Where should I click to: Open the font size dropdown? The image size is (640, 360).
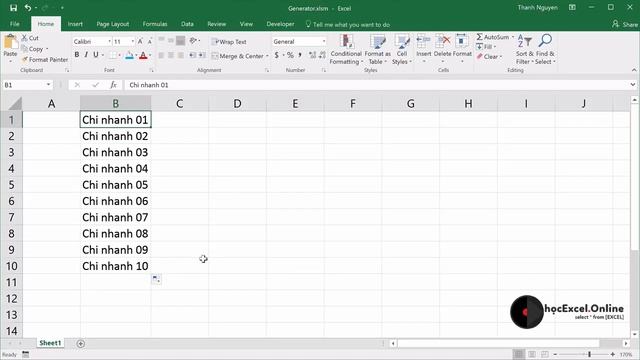[x=132, y=42]
